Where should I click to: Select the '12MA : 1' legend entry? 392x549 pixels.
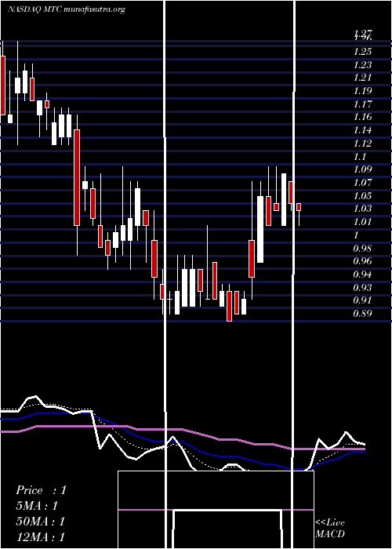tap(41, 536)
